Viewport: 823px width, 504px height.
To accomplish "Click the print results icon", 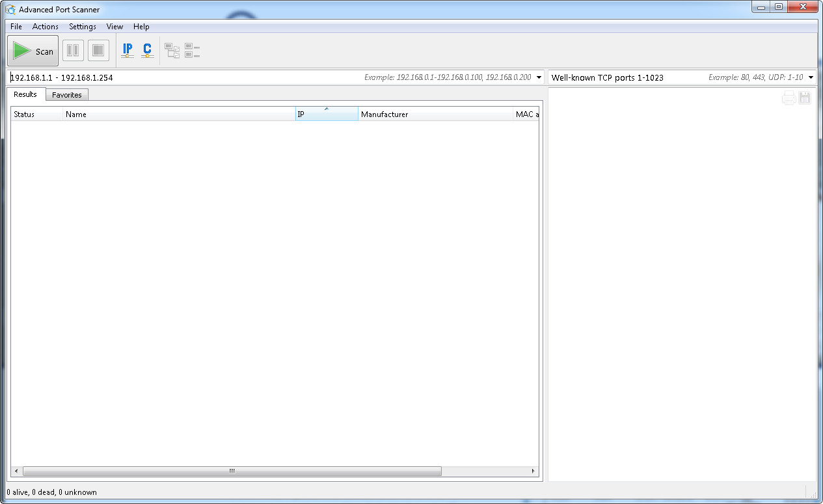I will point(789,98).
